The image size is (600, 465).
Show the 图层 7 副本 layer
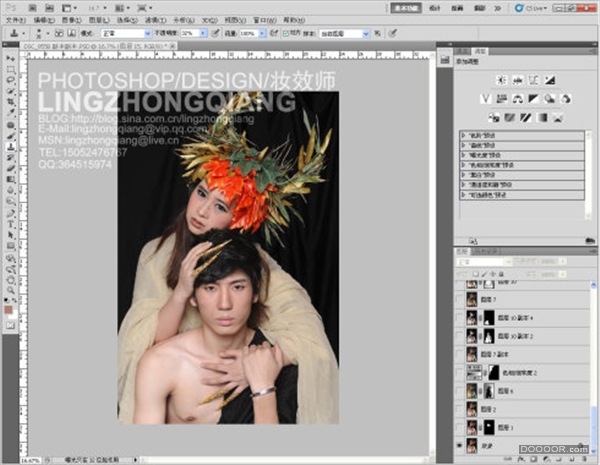(x=459, y=354)
